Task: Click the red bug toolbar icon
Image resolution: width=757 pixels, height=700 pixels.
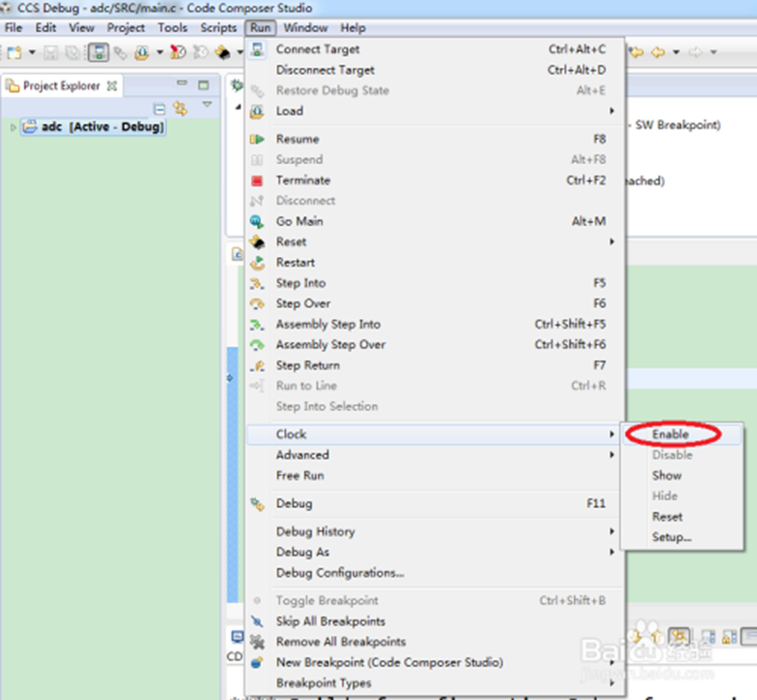Action: pos(178,52)
